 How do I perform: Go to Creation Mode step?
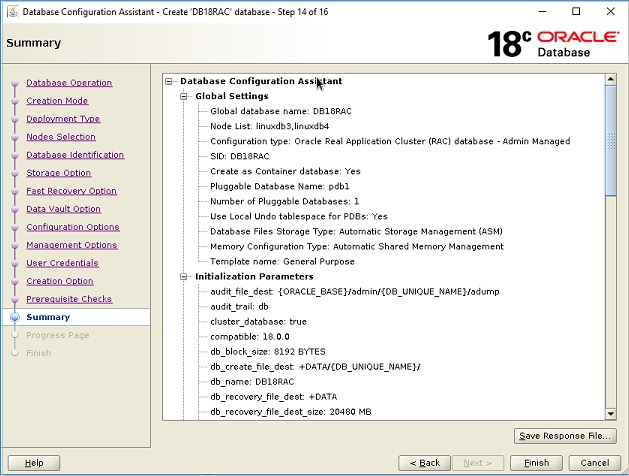pos(57,101)
